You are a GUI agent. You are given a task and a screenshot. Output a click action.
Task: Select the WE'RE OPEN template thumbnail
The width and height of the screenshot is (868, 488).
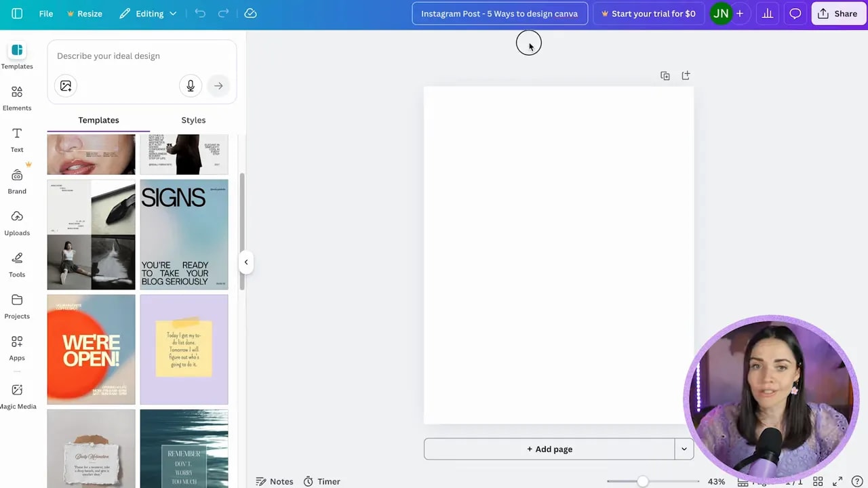(x=91, y=349)
